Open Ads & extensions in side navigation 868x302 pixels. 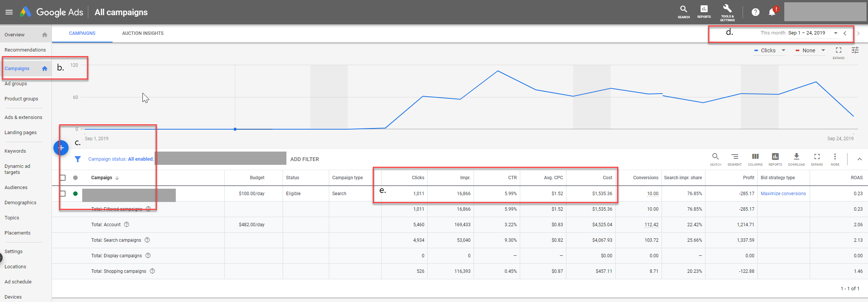tap(23, 117)
